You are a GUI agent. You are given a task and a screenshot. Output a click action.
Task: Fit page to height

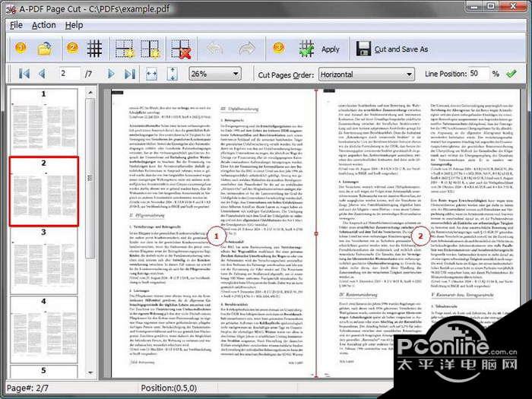click(x=173, y=74)
